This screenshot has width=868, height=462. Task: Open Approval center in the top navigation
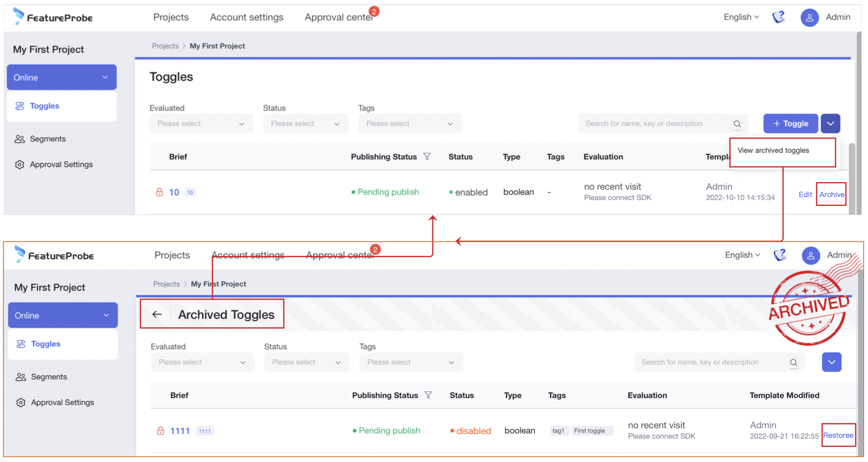tap(339, 17)
